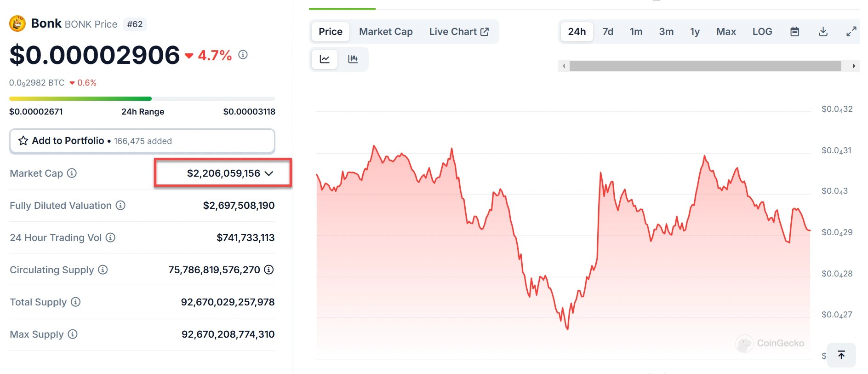The height and width of the screenshot is (374, 868).
Task: Click the total supply value 92,670,029,257,978
Action: click(x=228, y=302)
